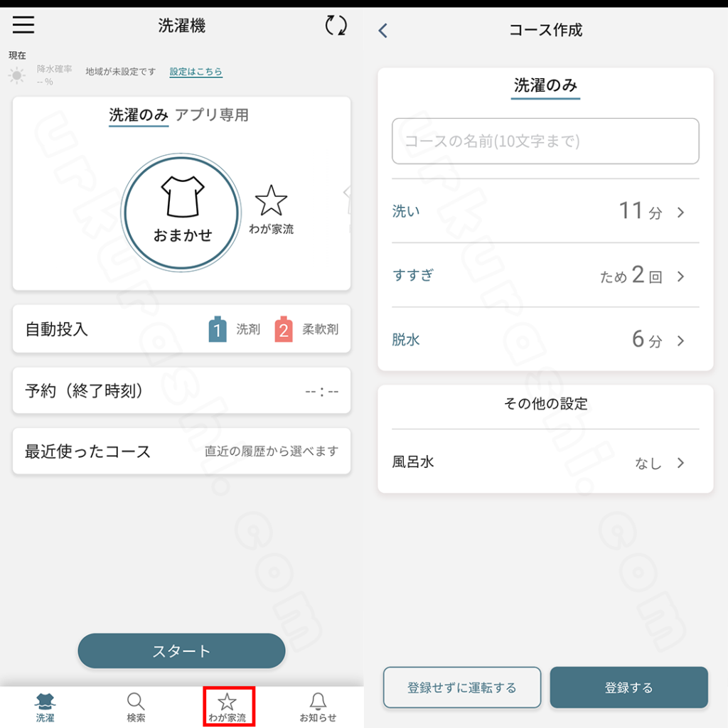728x728 pixels.
Task: Click the 設定はこちら link
Action: coord(196,72)
